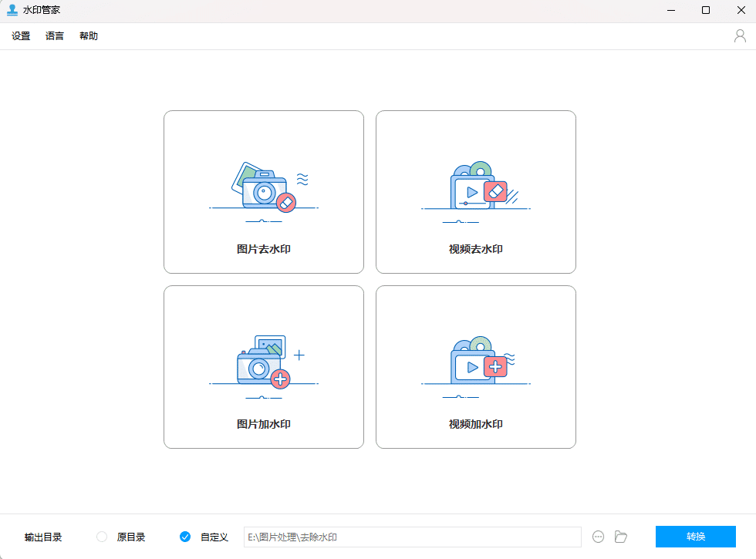Open the 语言 menu
Viewport: 756px width, 559px height.
(x=54, y=35)
